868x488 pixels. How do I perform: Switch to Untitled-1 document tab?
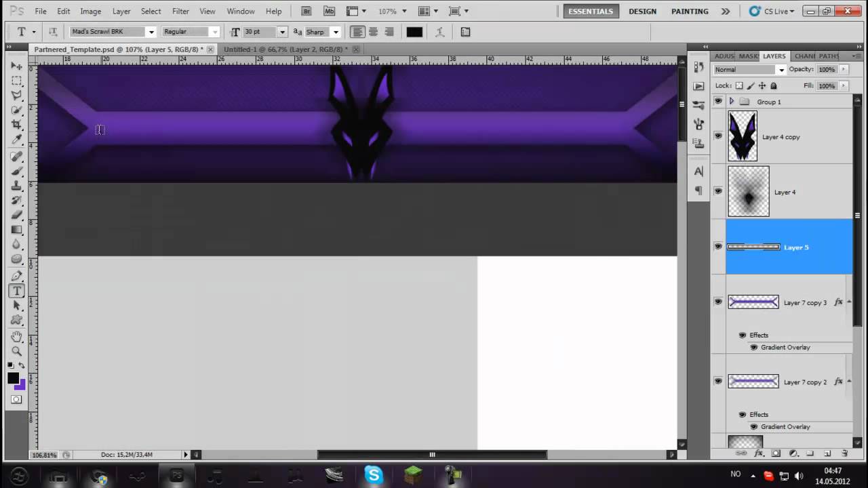pos(285,49)
